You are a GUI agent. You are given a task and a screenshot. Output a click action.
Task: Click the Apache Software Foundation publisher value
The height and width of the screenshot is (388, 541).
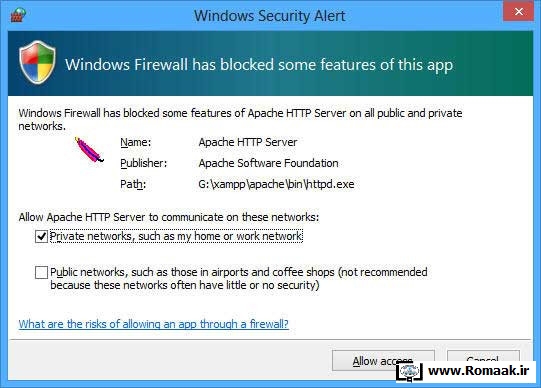[x=268, y=163]
